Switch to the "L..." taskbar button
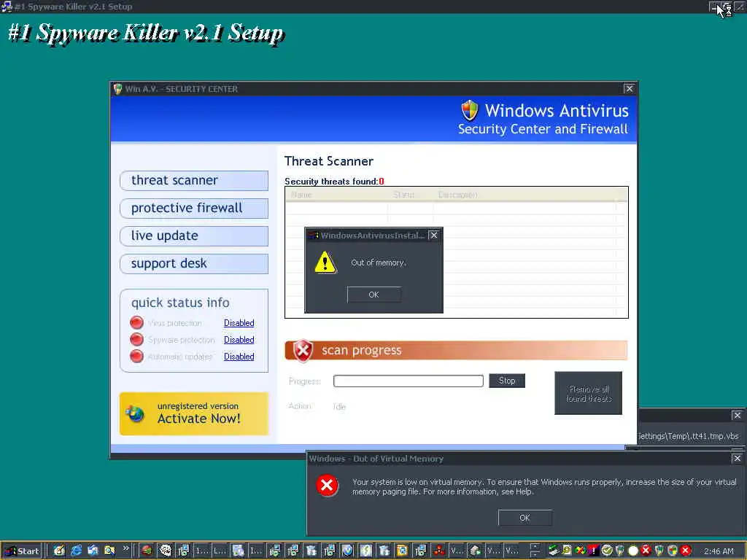 point(220,551)
